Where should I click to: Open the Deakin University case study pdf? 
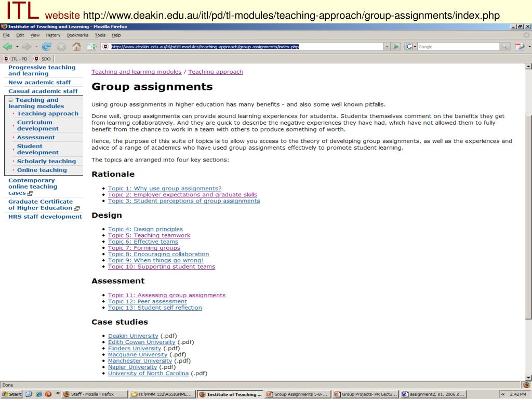133,336
